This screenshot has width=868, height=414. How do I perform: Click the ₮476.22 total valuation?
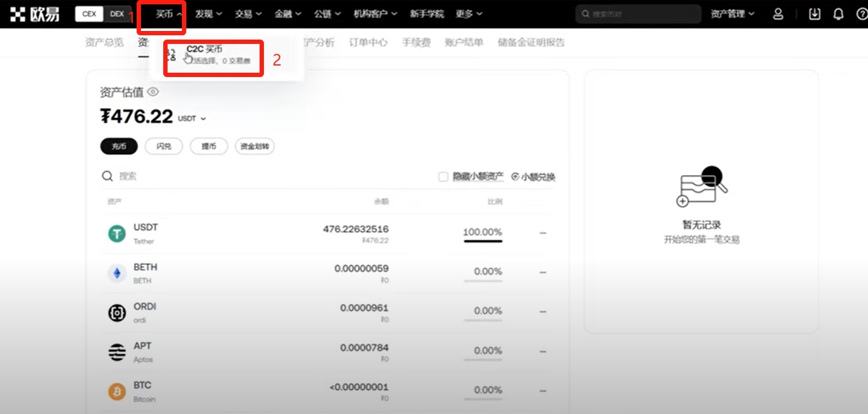point(137,117)
